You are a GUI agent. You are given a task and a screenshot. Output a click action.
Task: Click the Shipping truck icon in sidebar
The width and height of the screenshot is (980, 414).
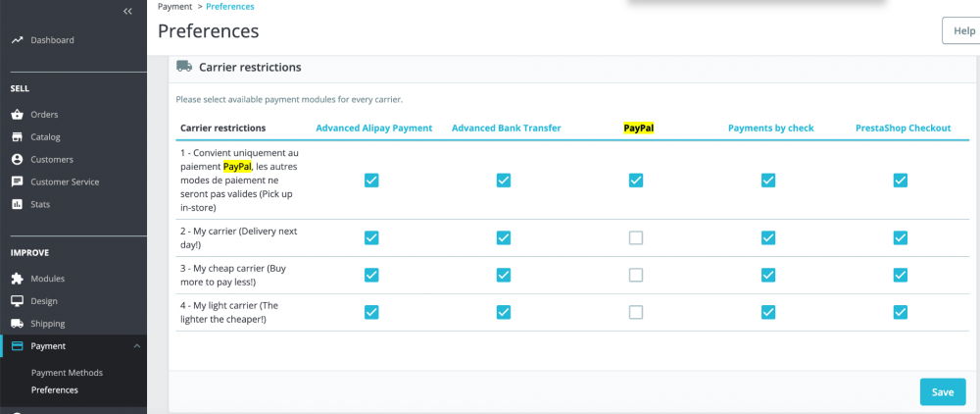pyautogui.click(x=17, y=324)
